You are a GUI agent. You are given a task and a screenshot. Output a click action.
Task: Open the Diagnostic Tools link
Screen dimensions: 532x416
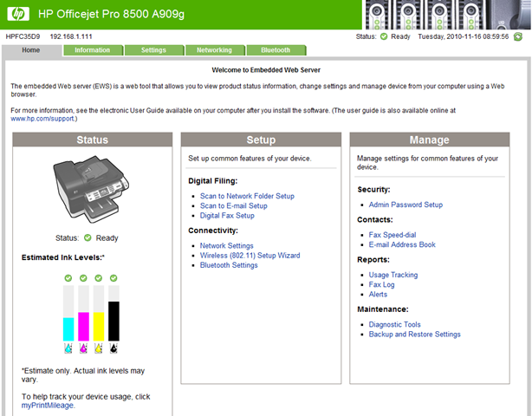[394, 324]
